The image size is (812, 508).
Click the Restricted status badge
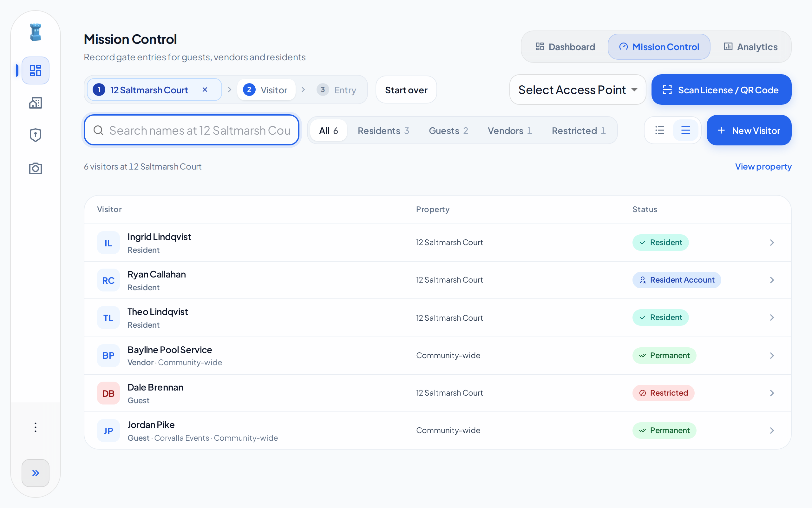(663, 393)
